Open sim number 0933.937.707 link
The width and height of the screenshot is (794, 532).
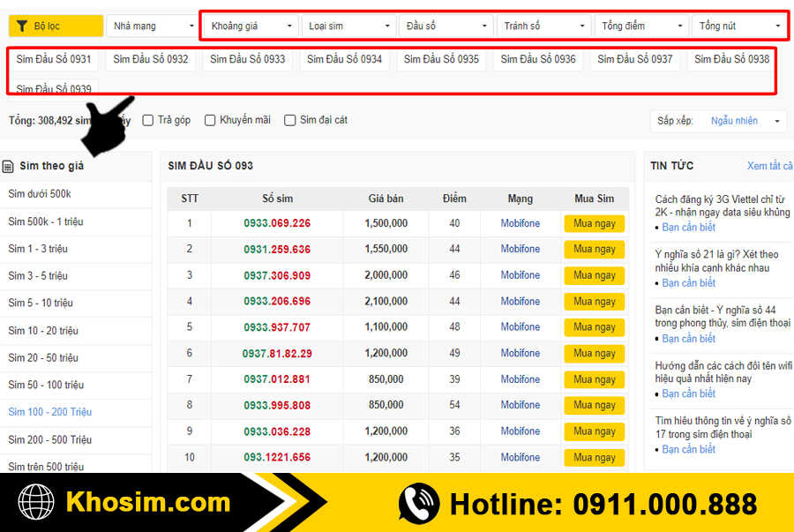277,327
